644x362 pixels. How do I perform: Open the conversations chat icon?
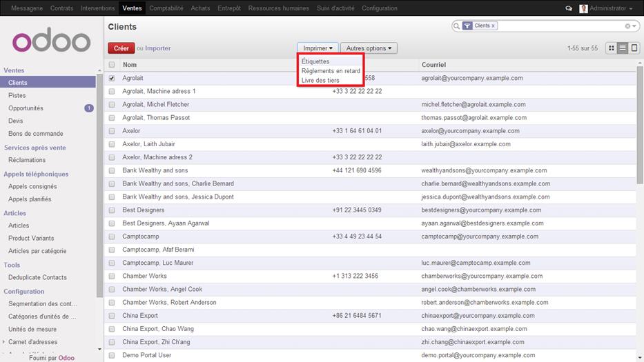click(x=569, y=8)
